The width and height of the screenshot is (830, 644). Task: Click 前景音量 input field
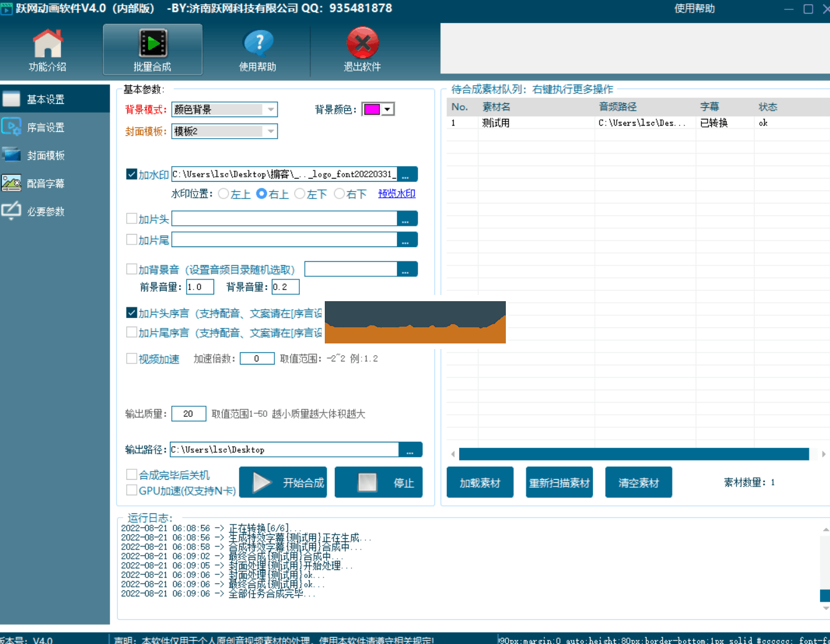(x=200, y=287)
